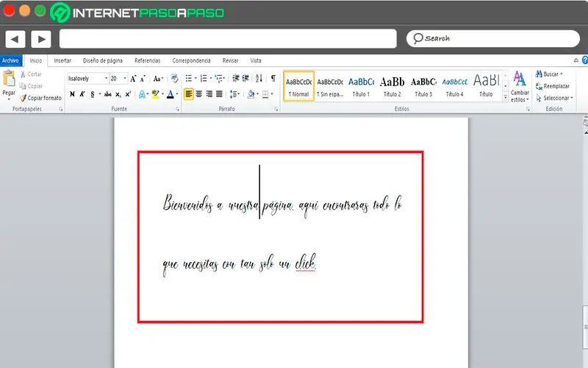Switch to the Diseño de página tab
588x368 pixels.
pos(103,60)
